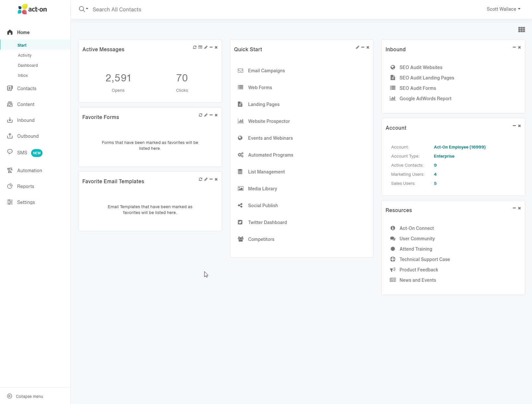Go to the Activity sub-item under Home
532x404 pixels.
(x=25, y=55)
